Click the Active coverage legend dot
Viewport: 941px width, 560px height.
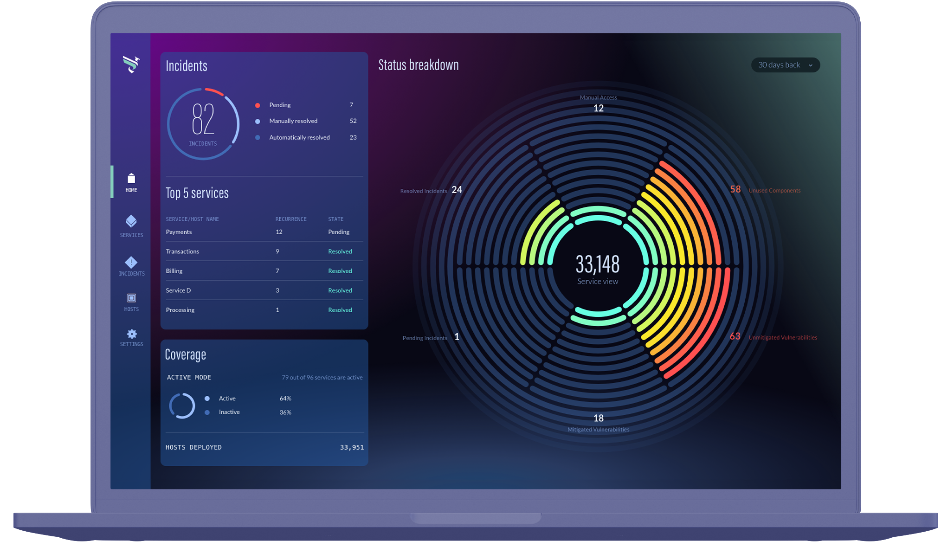(207, 399)
